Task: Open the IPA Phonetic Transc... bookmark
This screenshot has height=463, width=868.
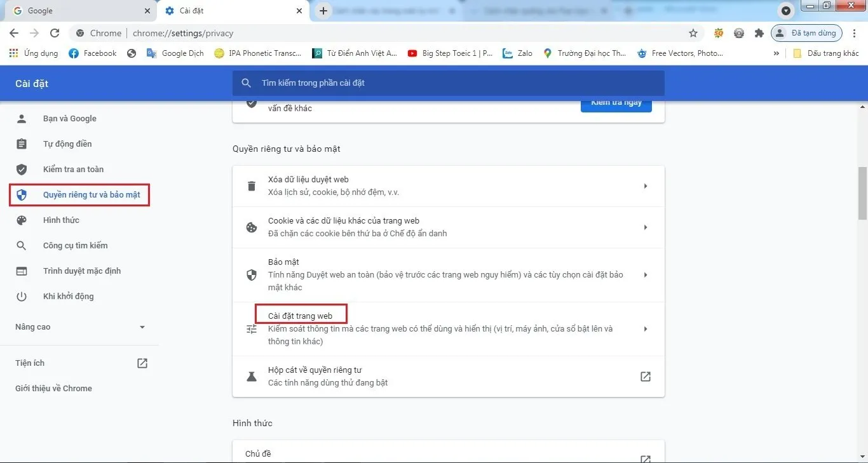Action: (x=258, y=53)
